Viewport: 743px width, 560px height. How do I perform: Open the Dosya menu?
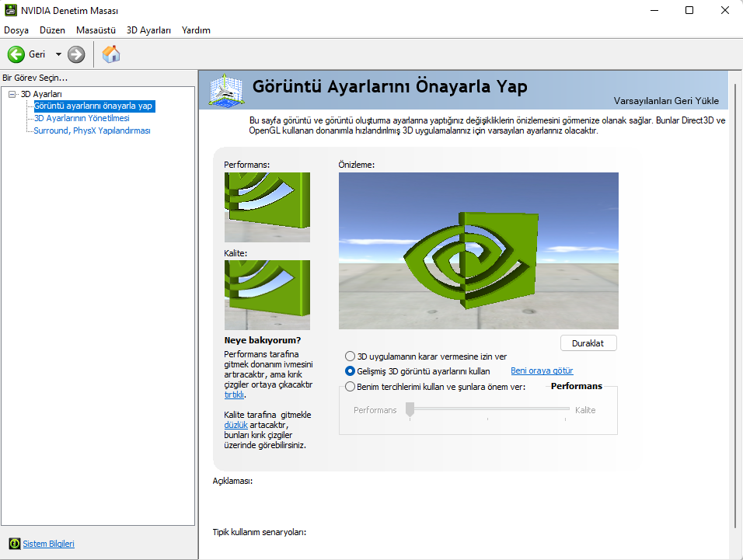tap(16, 30)
